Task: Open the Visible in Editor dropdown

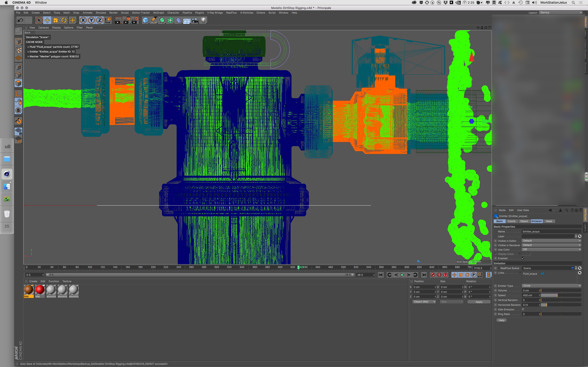Action: click(x=551, y=241)
